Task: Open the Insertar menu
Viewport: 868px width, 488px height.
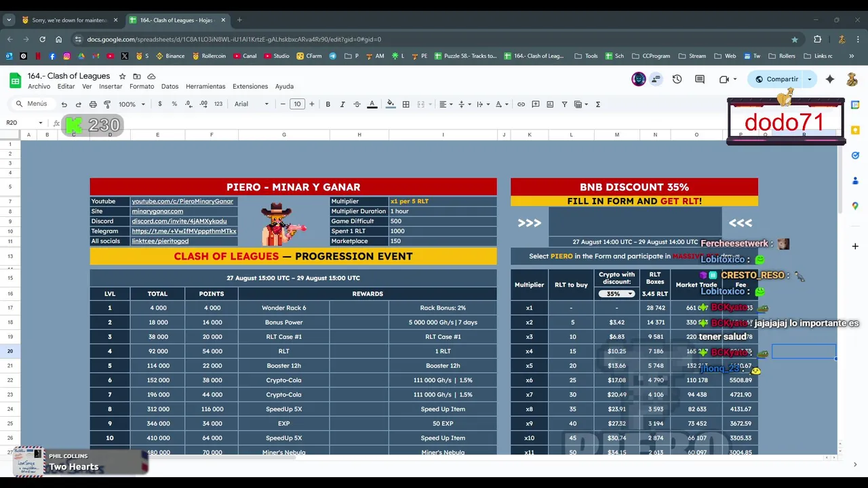Action: click(x=111, y=87)
